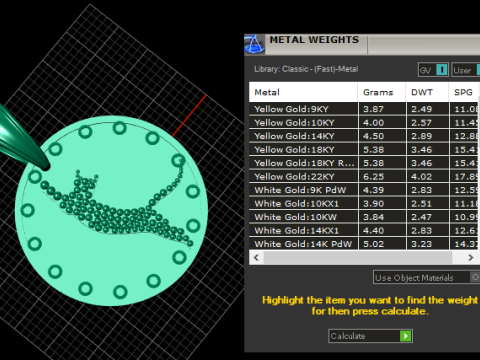Click the left scroll arrow of the table

pyautogui.click(x=256, y=258)
